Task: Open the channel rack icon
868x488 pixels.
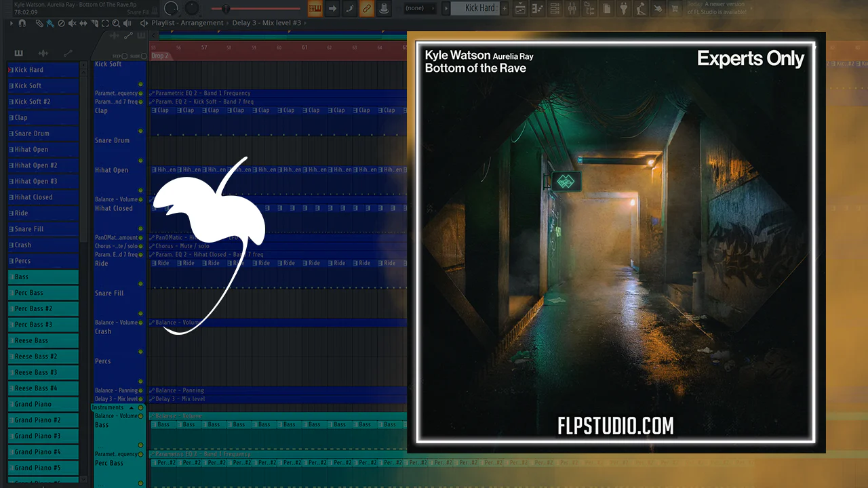Action: 555,8
